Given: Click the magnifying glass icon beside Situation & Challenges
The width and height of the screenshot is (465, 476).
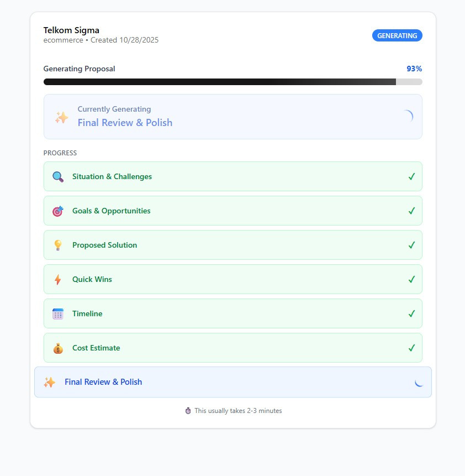Looking at the screenshot, I should pos(58,177).
